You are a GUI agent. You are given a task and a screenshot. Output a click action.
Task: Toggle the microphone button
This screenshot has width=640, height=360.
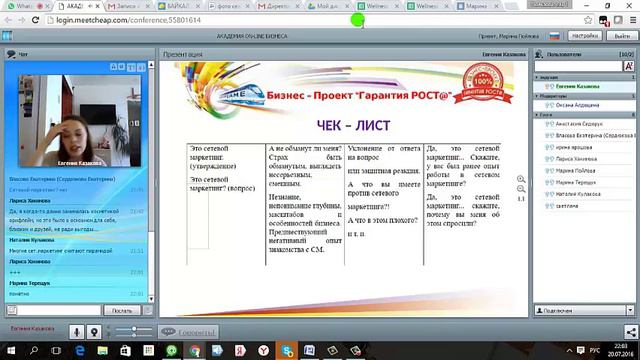coord(76,332)
